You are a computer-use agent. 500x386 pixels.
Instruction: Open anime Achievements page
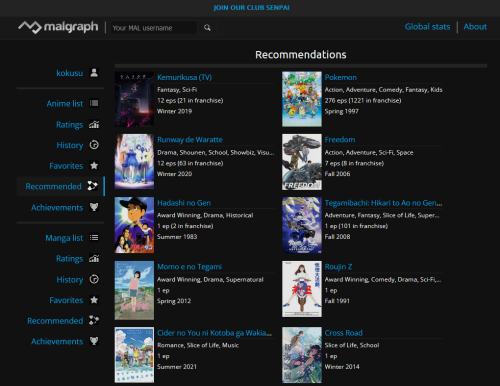pos(57,208)
